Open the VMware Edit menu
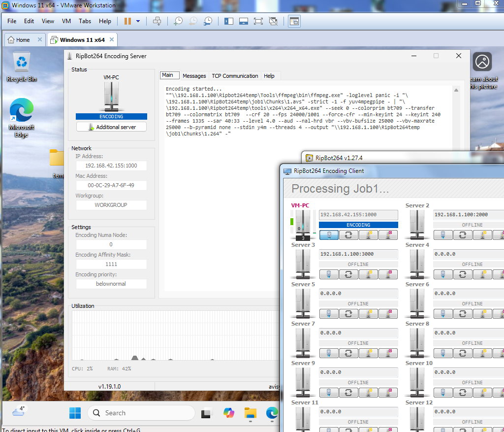The image size is (504, 432). 29,21
